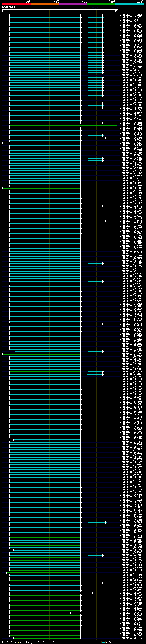Select hit label UniRef100_B2B837
This screenshot has width=146, height=644.
point(131,188)
